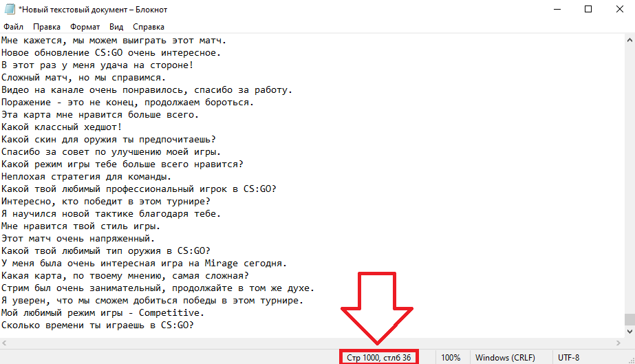The width and height of the screenshot is (635, 364).
Task: Click the vertical scrollbar up arrow
Action: (629, 40)
